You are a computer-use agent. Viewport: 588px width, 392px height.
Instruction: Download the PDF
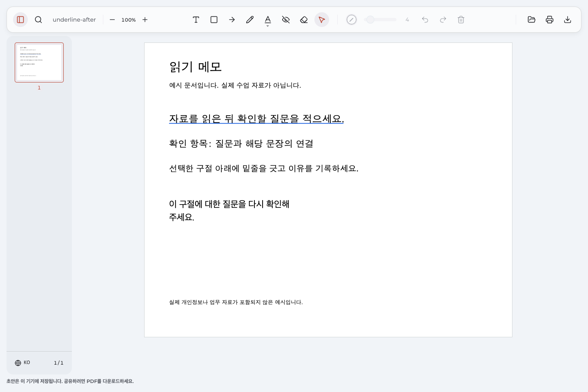click(568, 20)
